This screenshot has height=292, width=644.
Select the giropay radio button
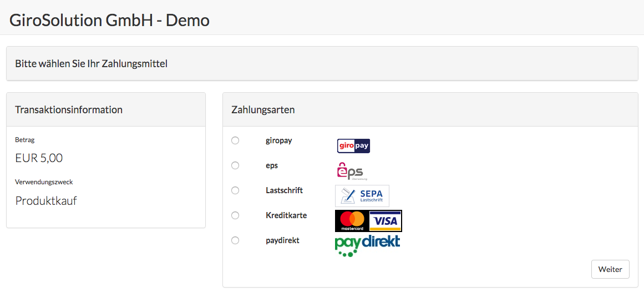click(235, 140)
